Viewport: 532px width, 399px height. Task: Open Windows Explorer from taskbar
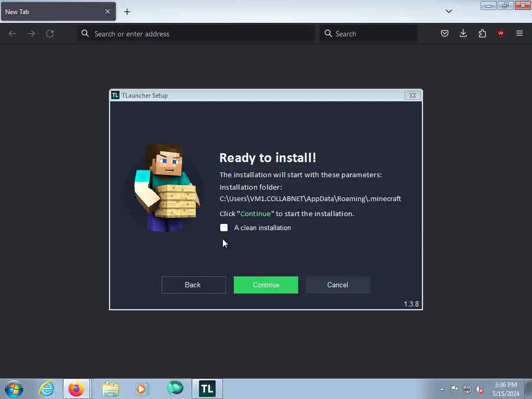[x=111, y=389]
